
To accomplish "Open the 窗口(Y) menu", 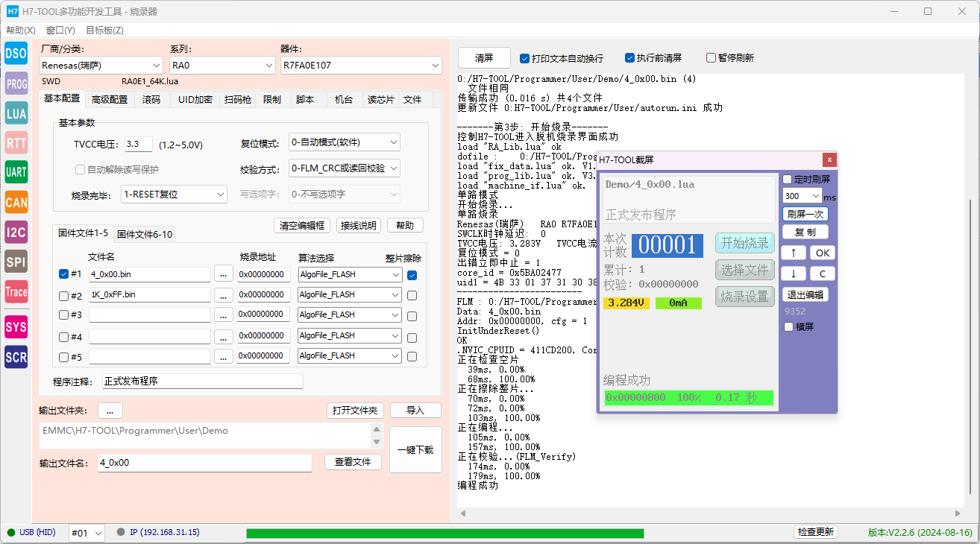I will click(60, 31).
